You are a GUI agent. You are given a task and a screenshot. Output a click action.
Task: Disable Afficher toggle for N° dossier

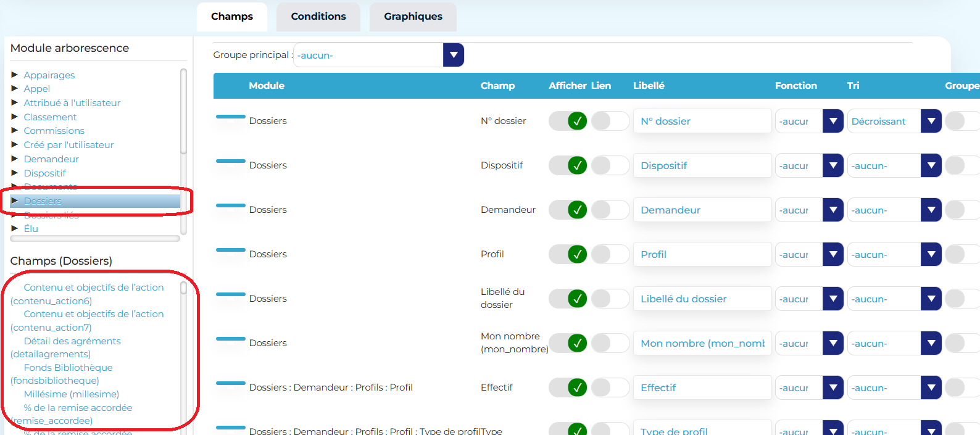click(568, 121)
